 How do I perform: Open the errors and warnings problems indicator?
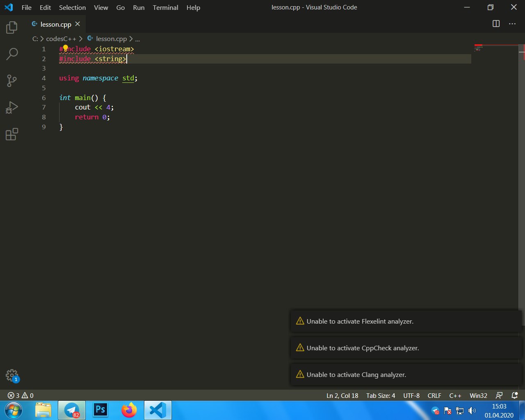pyautogui.click(x=21, y=395)
